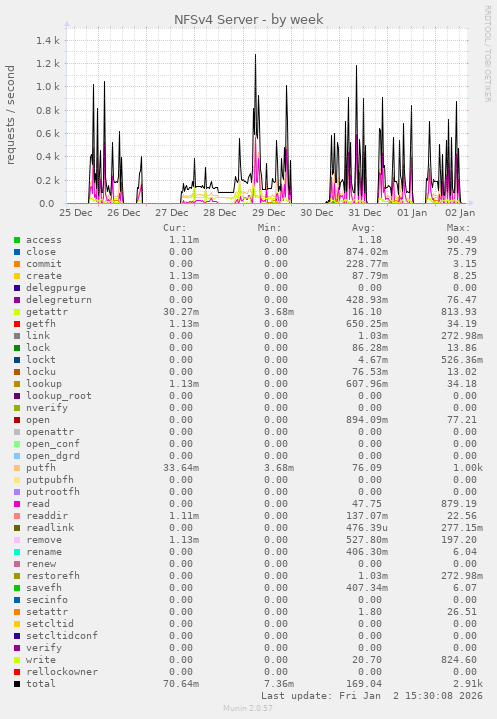Click the write legend color swatch
497x719 pixels.
(17, 660)
